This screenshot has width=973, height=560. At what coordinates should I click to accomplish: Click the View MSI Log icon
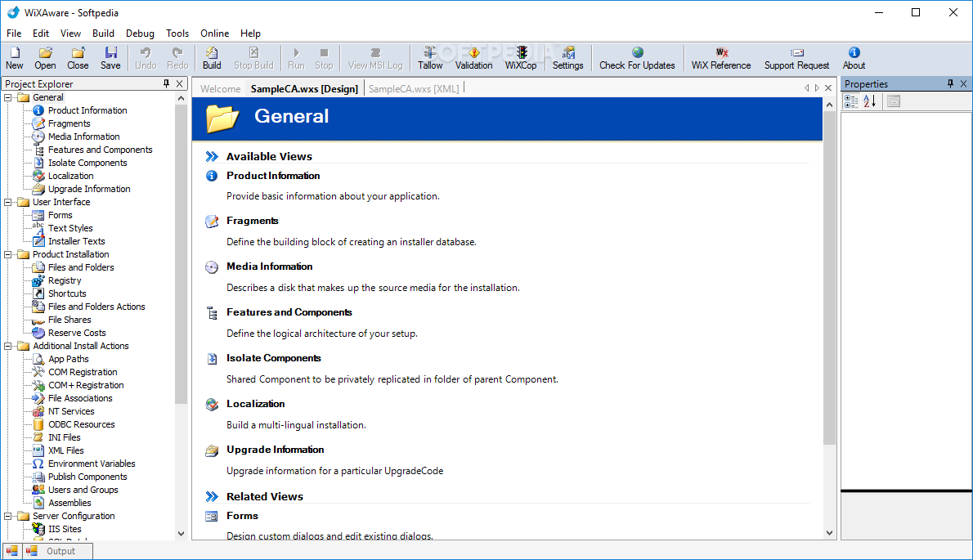pos(374,58)
